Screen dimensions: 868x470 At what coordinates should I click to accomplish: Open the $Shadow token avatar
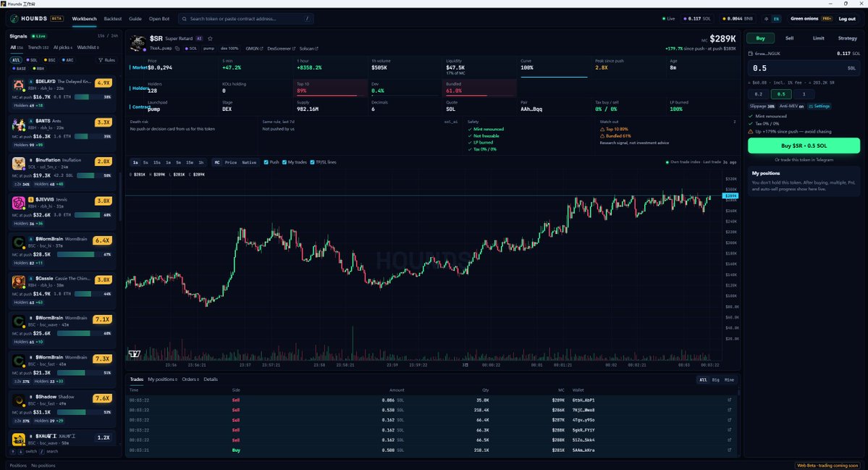coord(19,400)
